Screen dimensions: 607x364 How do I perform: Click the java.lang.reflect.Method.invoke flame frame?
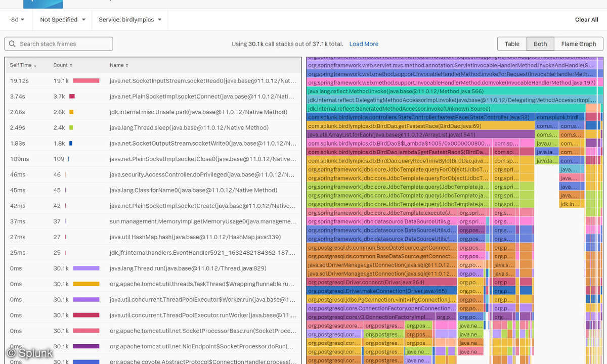click(451, 92)
